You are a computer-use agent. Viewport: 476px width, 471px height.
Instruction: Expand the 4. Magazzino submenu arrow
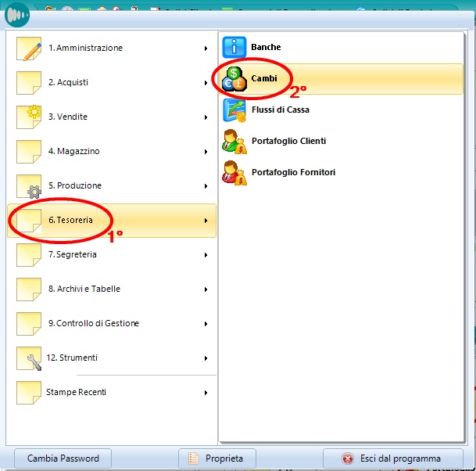coord(206,152)
